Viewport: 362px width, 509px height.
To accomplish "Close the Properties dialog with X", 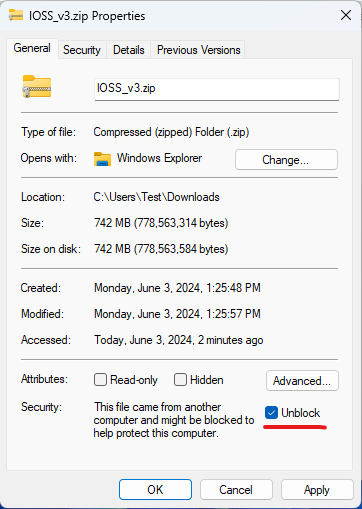I will [x=346, y=15].
